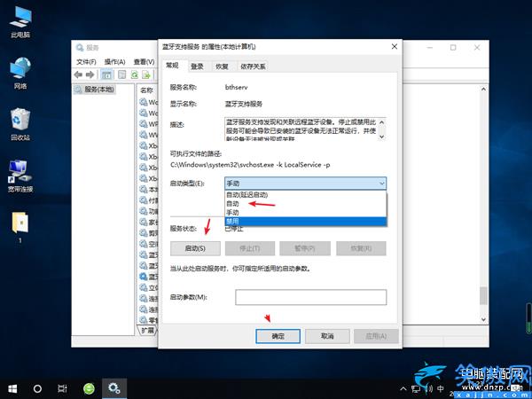Select the service row starting with 立

point(149,287)
